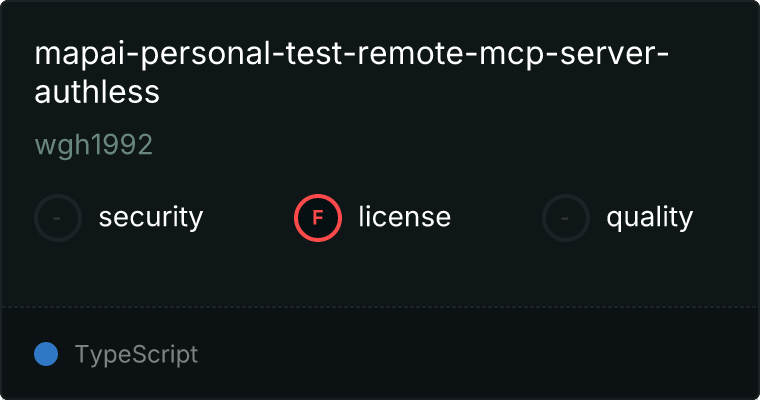Image resolution: width=760 pixels, height=400 pixels.
Task: Click the quality grade circle icon
Action: (566, 217)
